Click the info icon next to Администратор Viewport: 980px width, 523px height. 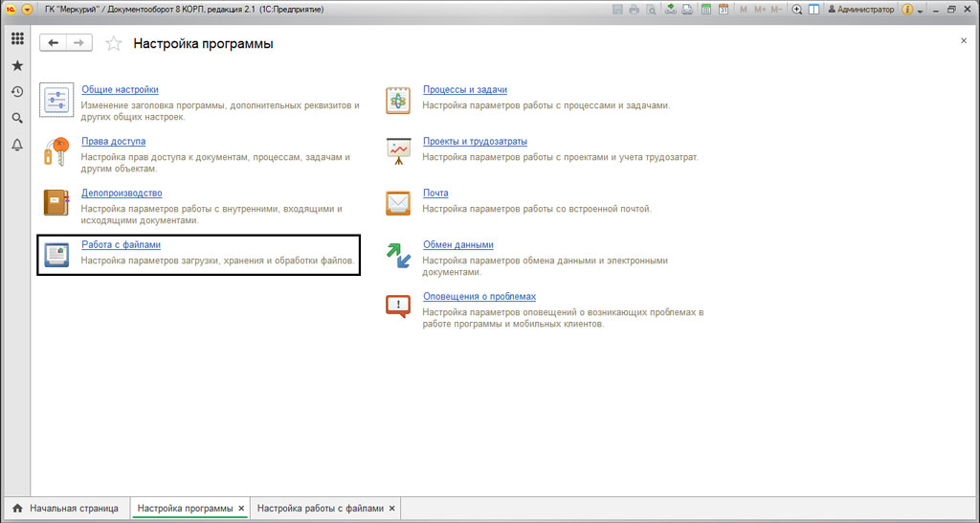(x=906, y=10)
